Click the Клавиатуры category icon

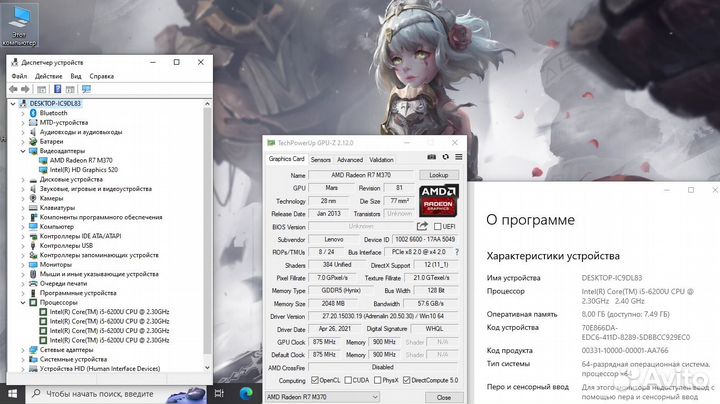click(33, 208)
